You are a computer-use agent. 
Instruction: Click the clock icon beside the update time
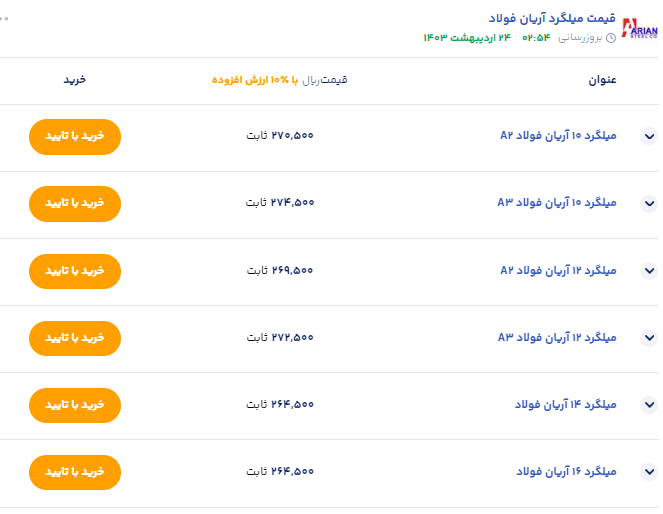coord(611,38)
